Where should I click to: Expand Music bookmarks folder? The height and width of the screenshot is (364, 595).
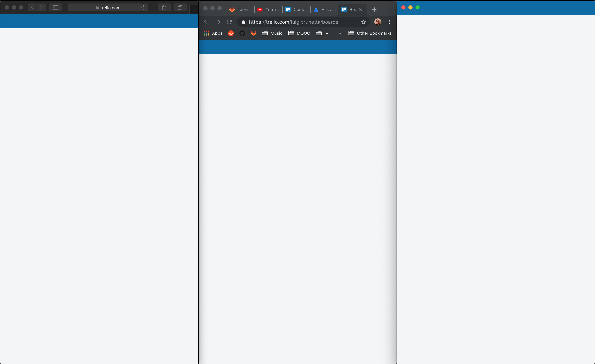click(x=272, y=33)
